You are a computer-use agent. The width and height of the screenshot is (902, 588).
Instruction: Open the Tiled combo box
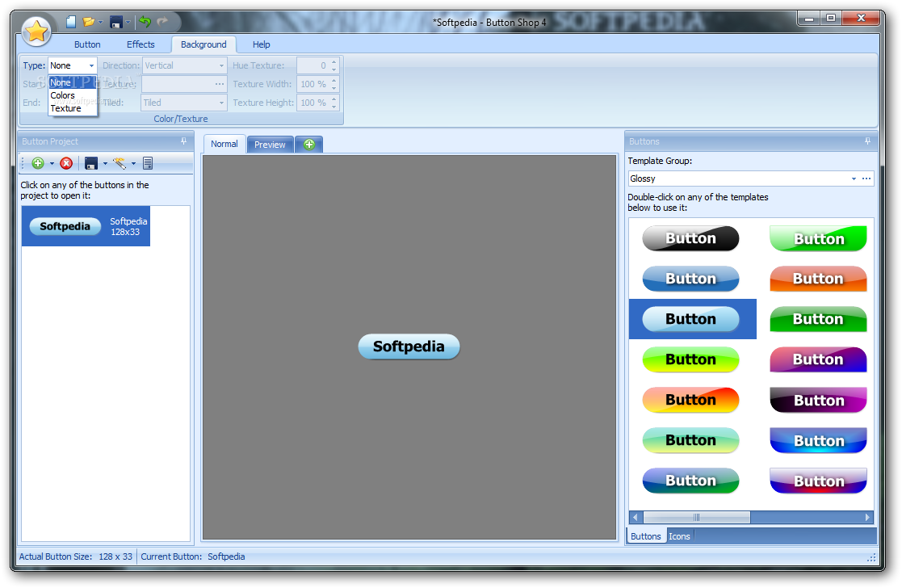point(185,103)
